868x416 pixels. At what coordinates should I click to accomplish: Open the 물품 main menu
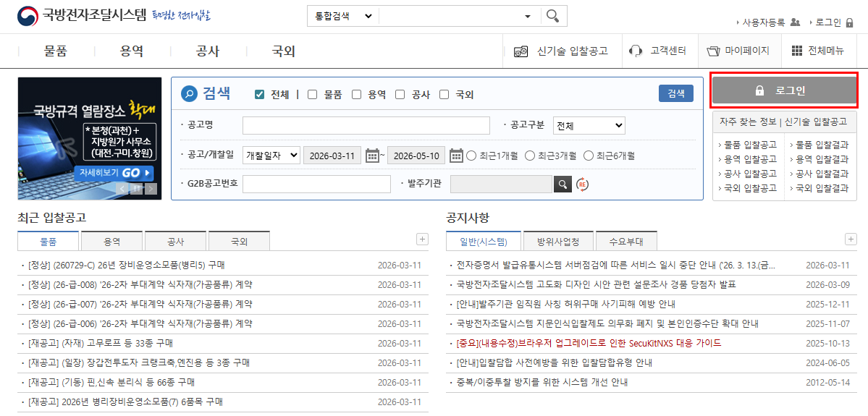pos(55,51)
